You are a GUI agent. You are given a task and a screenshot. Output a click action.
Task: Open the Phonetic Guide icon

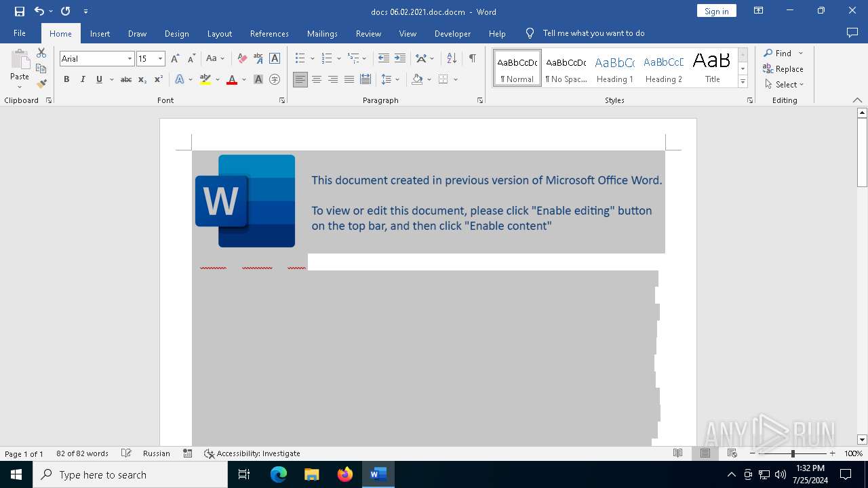click(258, 59)
